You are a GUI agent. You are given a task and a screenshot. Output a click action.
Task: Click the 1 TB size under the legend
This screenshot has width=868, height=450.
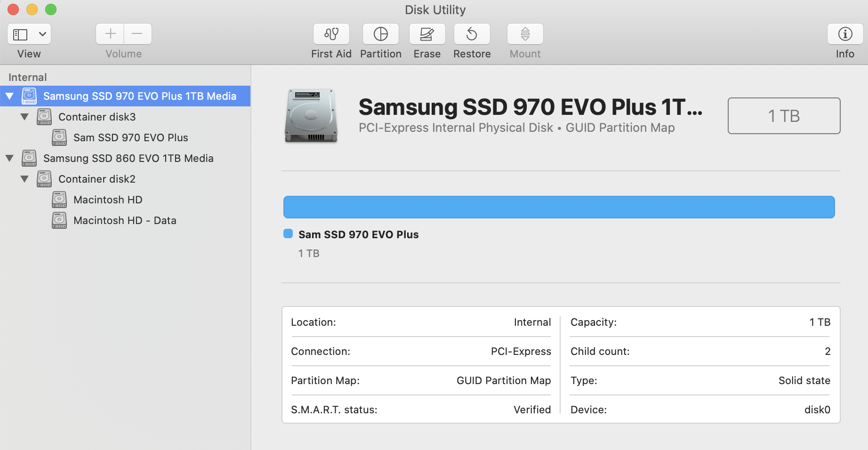(309, 253)
